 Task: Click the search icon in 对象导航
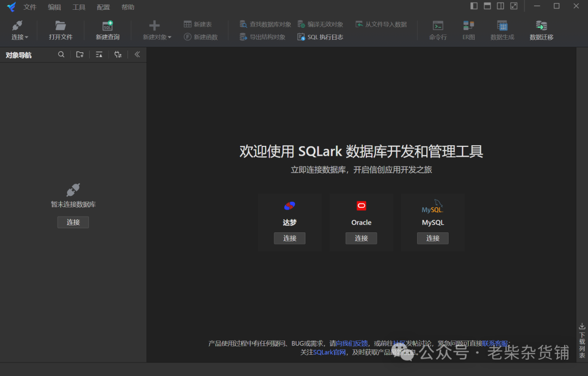pos(61,55)
